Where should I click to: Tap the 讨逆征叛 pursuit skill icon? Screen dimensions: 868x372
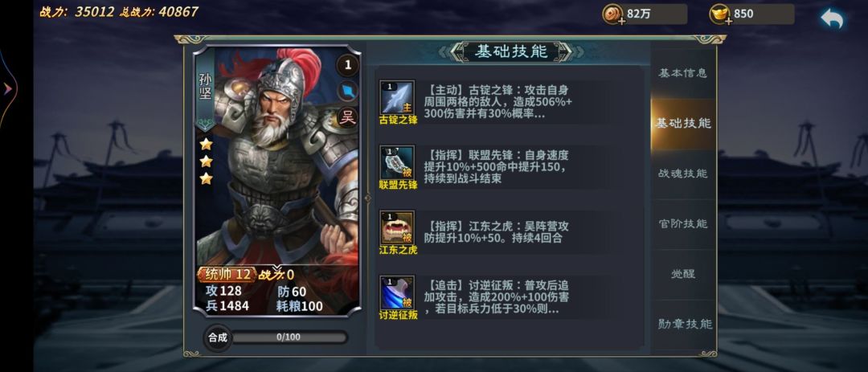[398, 292]
